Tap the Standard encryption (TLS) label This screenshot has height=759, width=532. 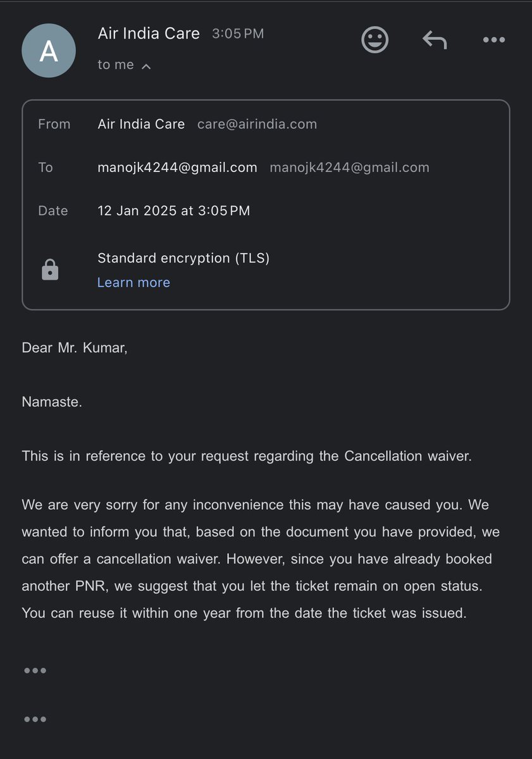pos(183,258)
